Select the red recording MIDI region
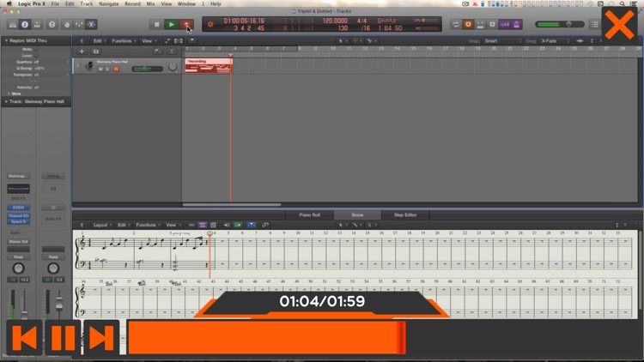644x362 pixels. pos(209,66)
